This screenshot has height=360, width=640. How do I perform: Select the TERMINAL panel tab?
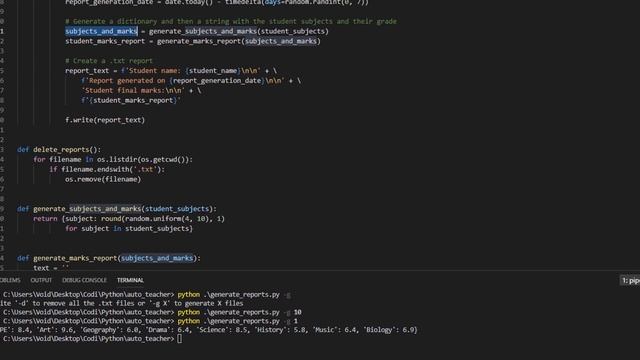[130, 280]
